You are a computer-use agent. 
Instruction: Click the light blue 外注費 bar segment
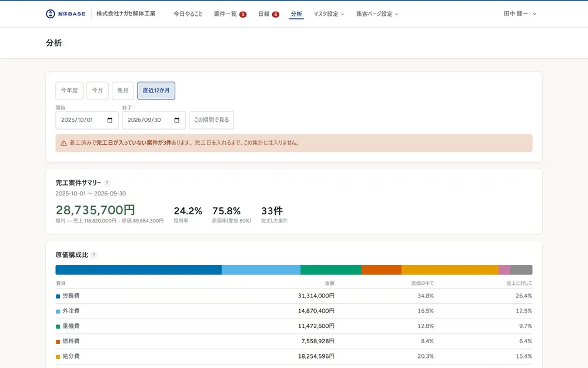261,270
